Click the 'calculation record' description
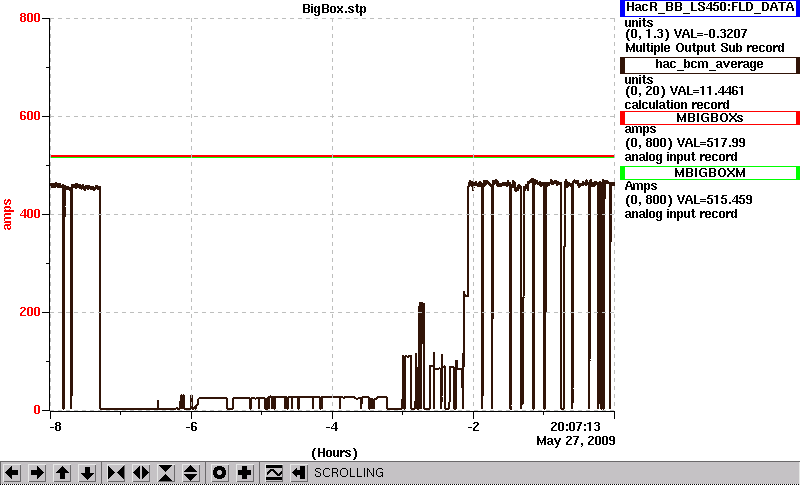 coord(677,105)
